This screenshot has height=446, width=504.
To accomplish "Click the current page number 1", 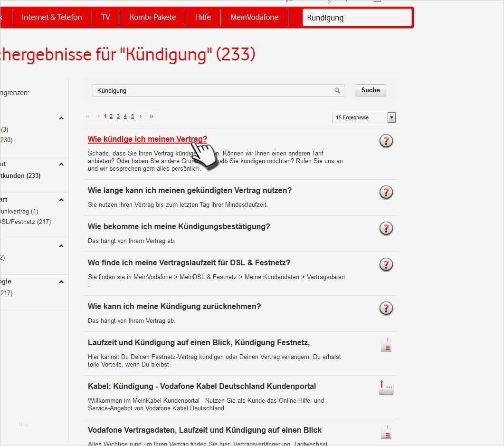I will [x=105, y=116].
